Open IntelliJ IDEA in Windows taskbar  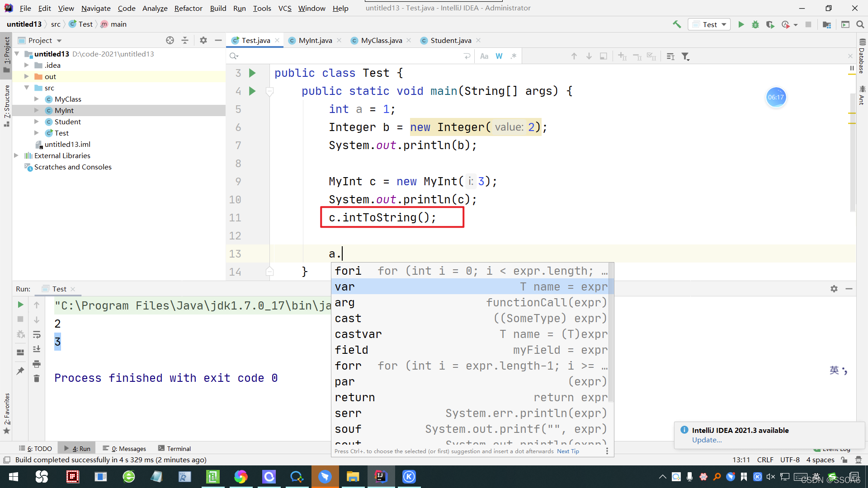coord(381,477)
